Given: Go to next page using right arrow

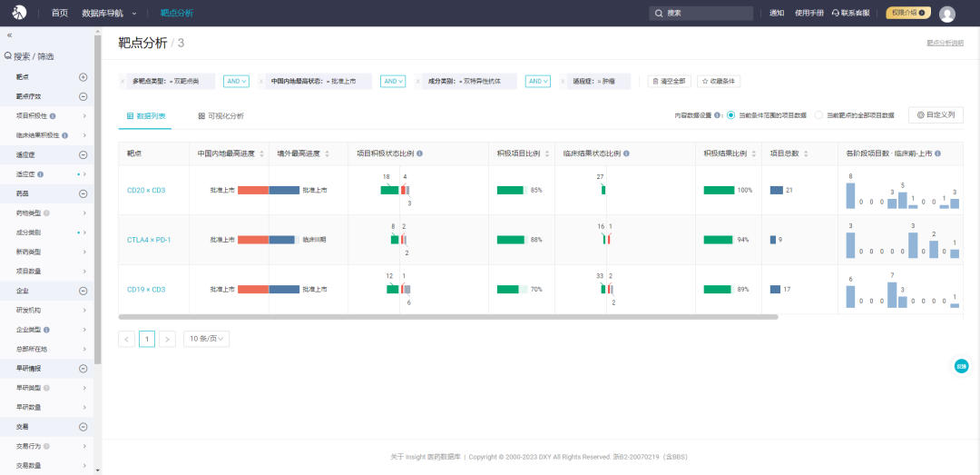Looking at the screenshot, I should tap(168, 339).
